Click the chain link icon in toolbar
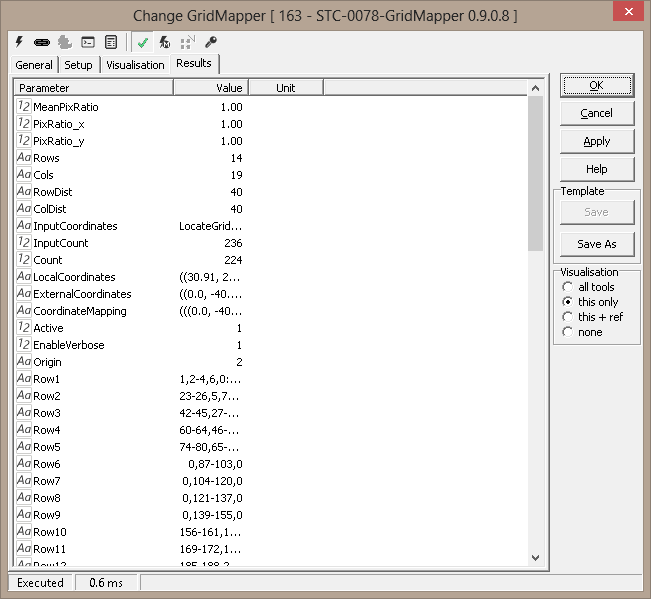 pos(42,42)
